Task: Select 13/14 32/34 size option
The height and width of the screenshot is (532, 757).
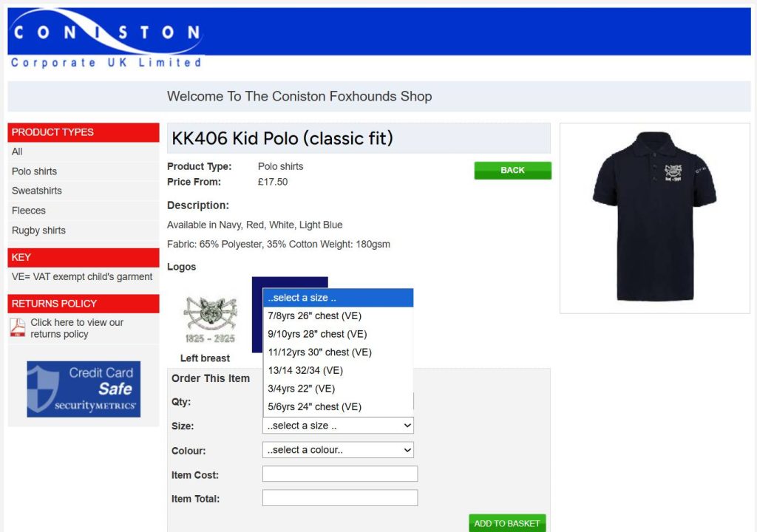Action: tap(338, 370)
